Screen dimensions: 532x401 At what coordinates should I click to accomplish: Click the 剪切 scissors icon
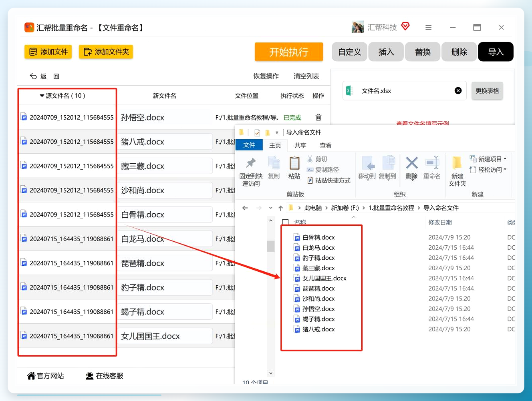pyautogui.click(x=310, y=159)
